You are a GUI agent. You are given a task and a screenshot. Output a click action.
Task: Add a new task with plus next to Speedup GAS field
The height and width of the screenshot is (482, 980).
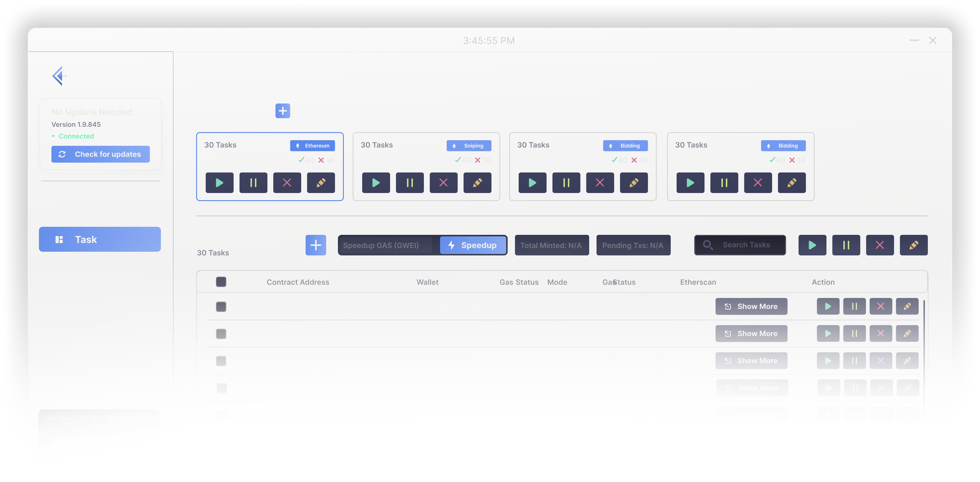coord(316,245)
